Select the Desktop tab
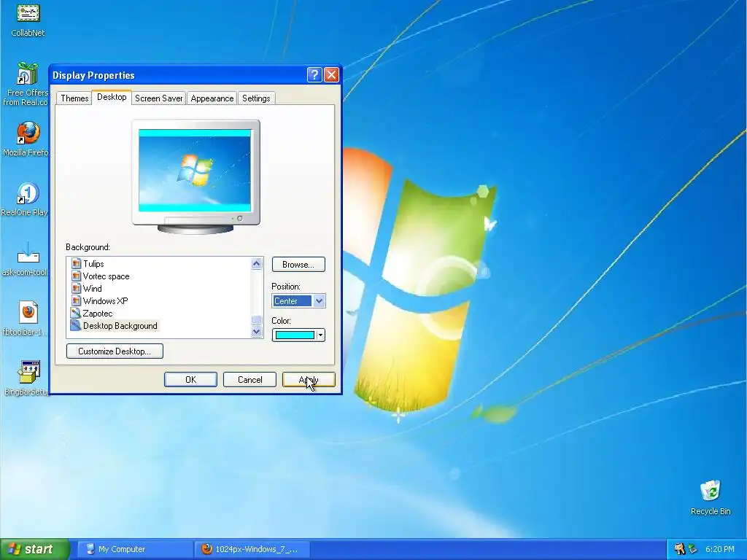 tap(112, 97)
